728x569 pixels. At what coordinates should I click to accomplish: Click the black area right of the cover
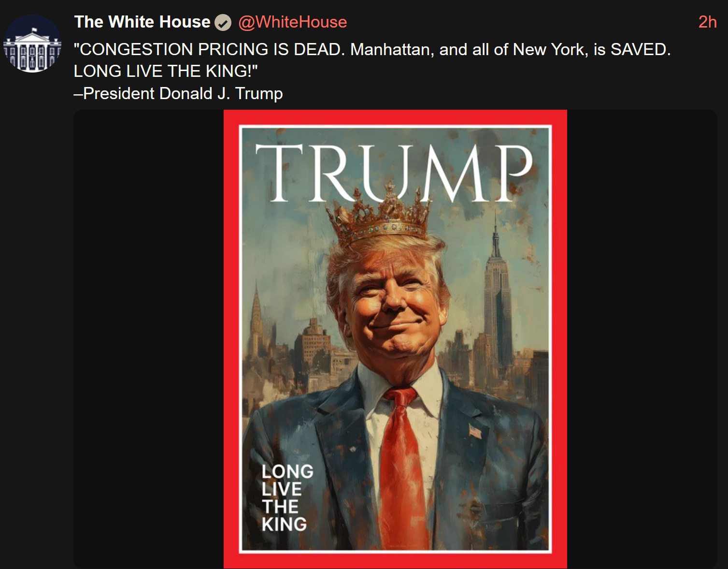(x=642, y=339)
